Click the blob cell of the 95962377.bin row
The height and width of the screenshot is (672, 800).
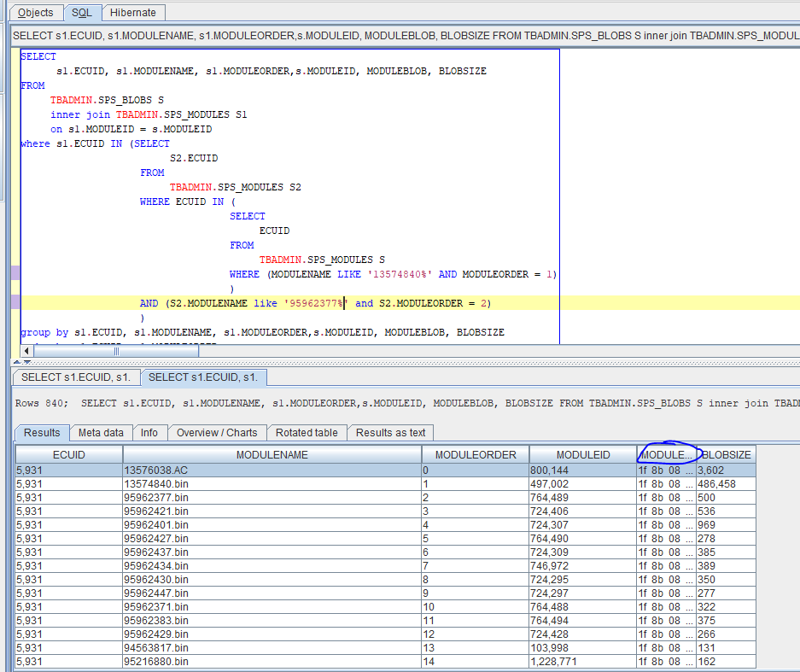coord(666,498)
